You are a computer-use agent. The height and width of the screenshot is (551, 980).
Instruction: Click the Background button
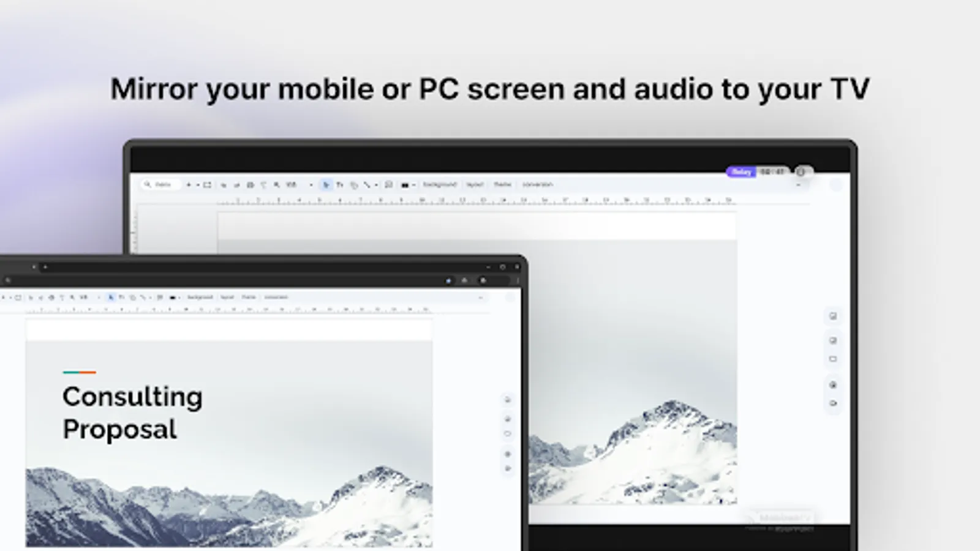[x=439, y=184]
